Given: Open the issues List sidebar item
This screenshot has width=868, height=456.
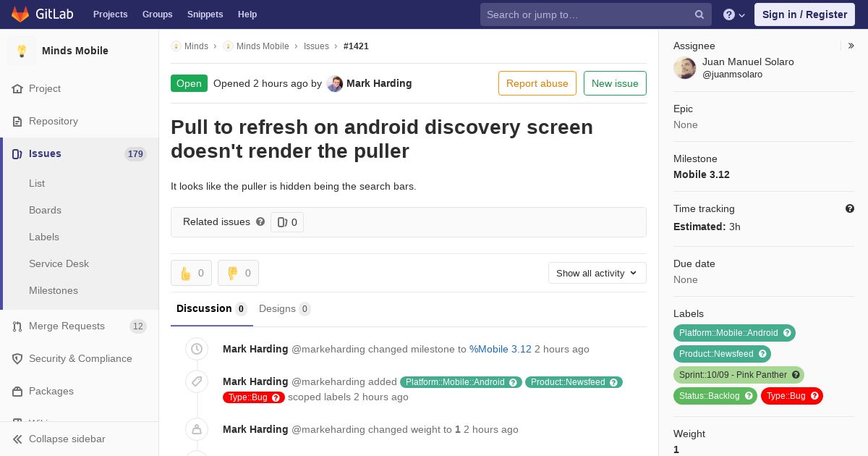Looking at the screenshot, I should click(37, 184).
